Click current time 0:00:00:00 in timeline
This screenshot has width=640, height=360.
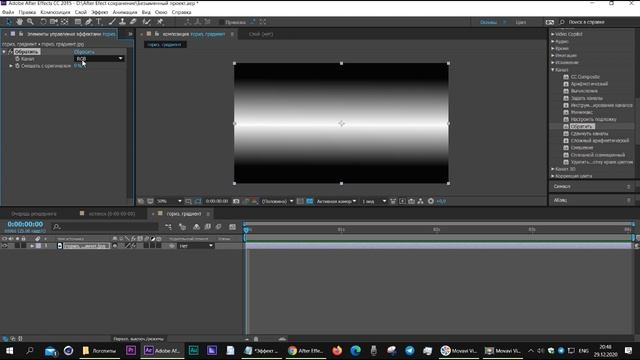click(x=25, y=224)
